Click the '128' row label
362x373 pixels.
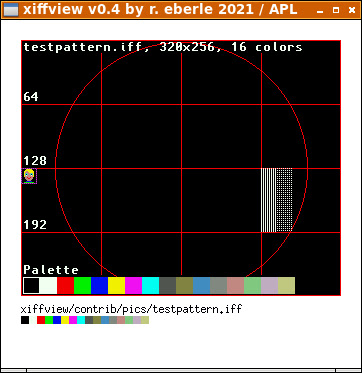(35, 161)
